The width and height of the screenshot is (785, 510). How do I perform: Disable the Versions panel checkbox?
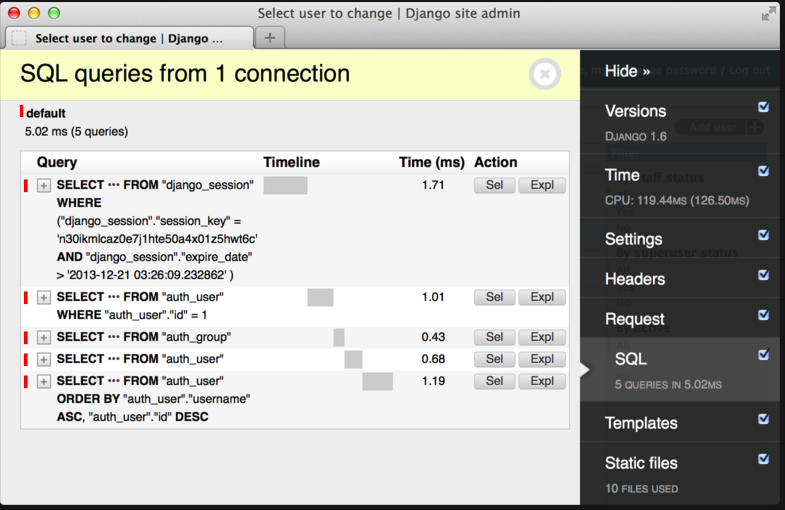tap(763, 107)
